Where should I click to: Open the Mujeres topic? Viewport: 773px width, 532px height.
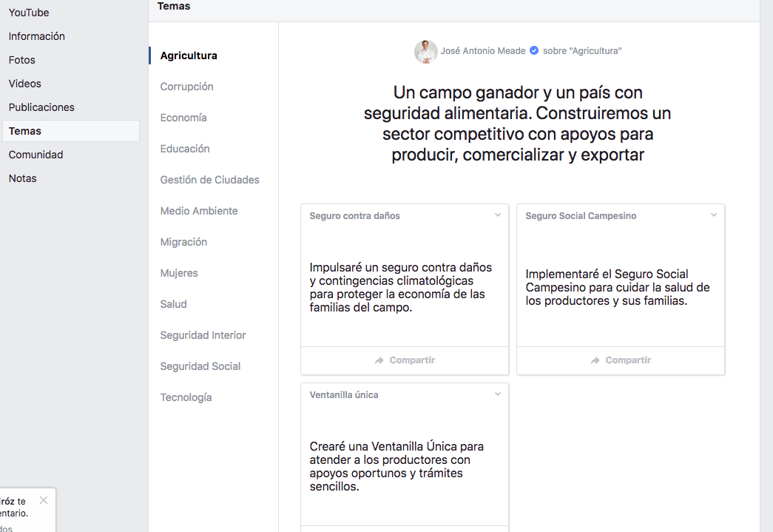click(179, 272)
